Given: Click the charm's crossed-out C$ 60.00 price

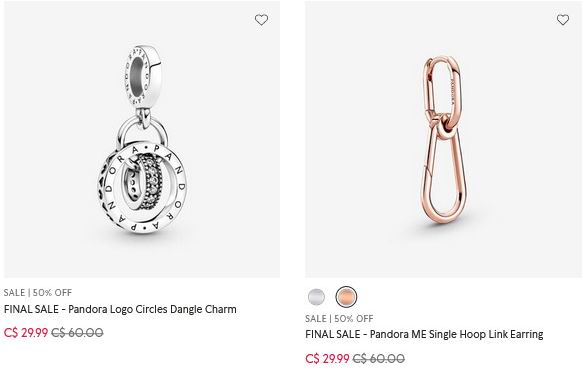Looking at the screenshot, I should click(x=77, y=332).
